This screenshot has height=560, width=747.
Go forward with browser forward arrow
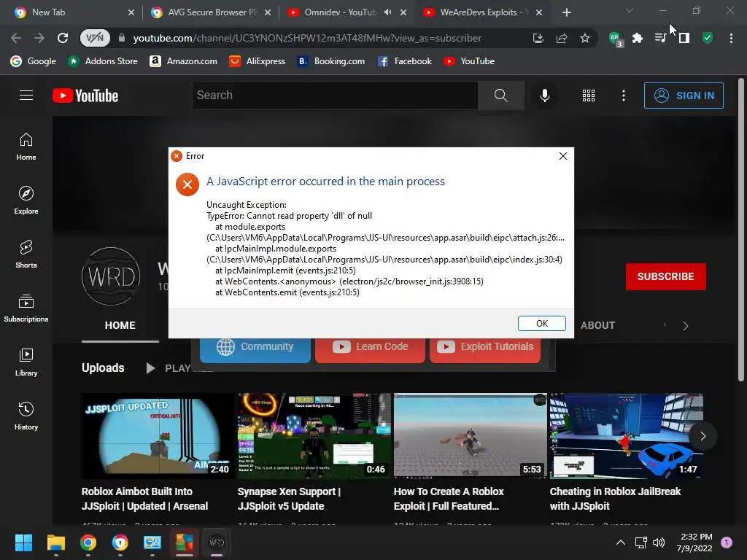tap(39, 38)
